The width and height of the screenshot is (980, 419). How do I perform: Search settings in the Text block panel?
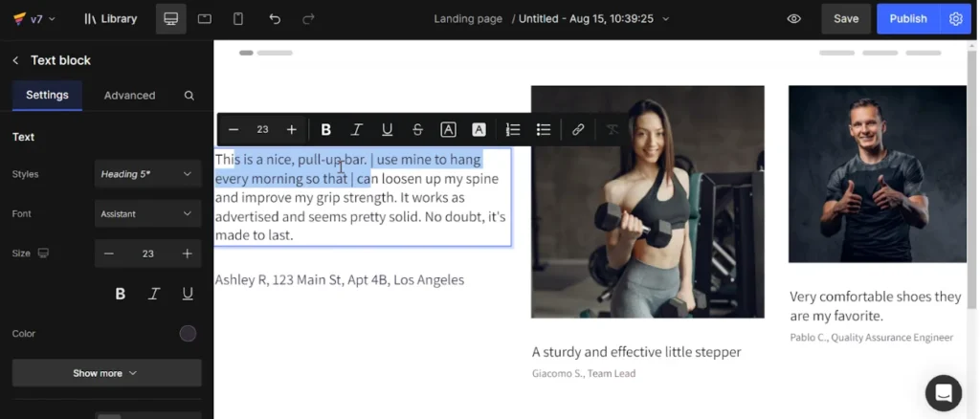coord(189,96)
